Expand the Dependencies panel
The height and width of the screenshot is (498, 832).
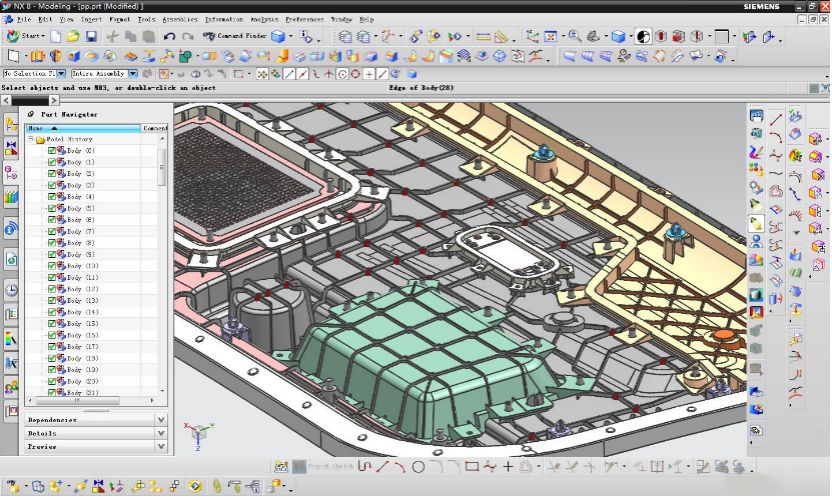pos(161,420)
